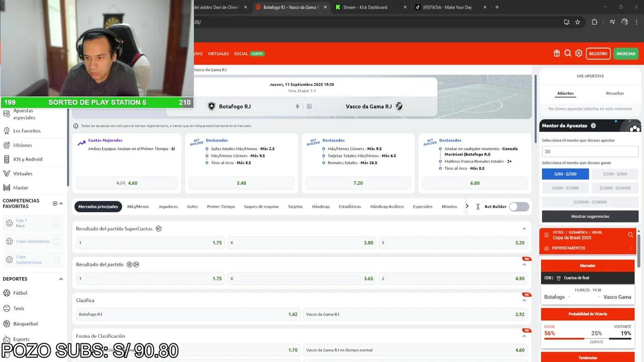This screenshot has width=644, height=362.
Task: Select the S/20000 - S/30000 win amount option
Action: (x=590, y=202)
